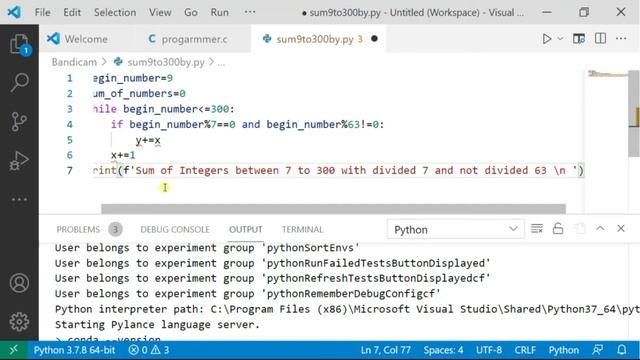
Task: Click the breadcrumb ellipsis symbol item
Action: [x=221, y=62]
